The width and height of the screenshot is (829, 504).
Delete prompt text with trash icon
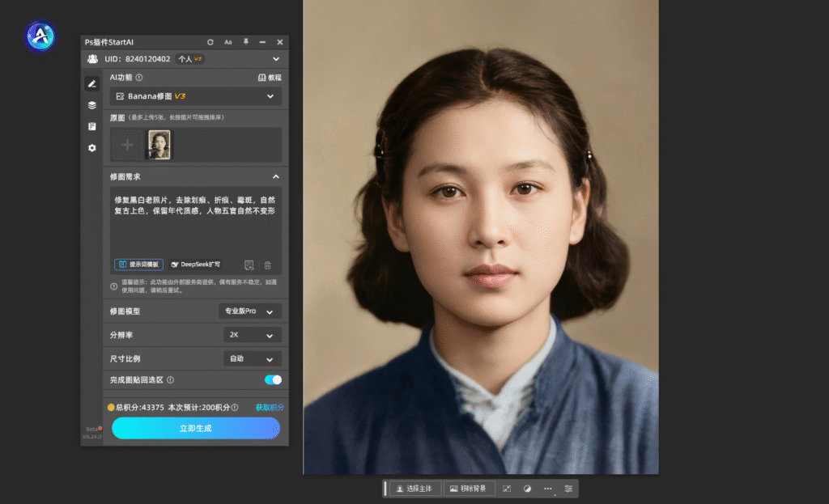[x=268, y=265]
